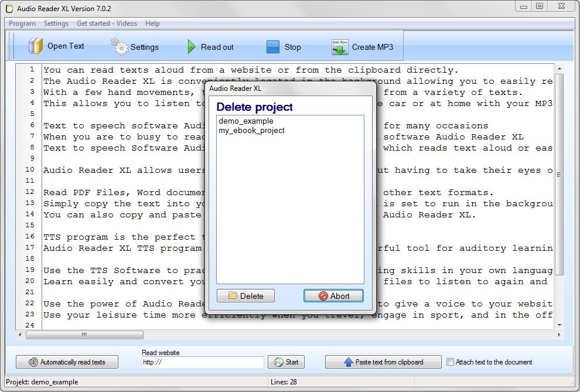Select my_ebook_project in the Delete project list
580x392 pixels.
pos(251,130)
